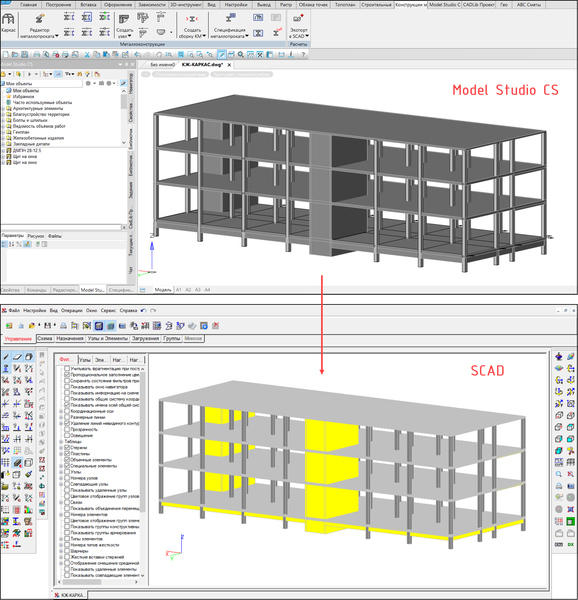The height and width of the screenshot is (600, 578).
Task: Click the print icon in SCAD toolbar
Action: 63,326
